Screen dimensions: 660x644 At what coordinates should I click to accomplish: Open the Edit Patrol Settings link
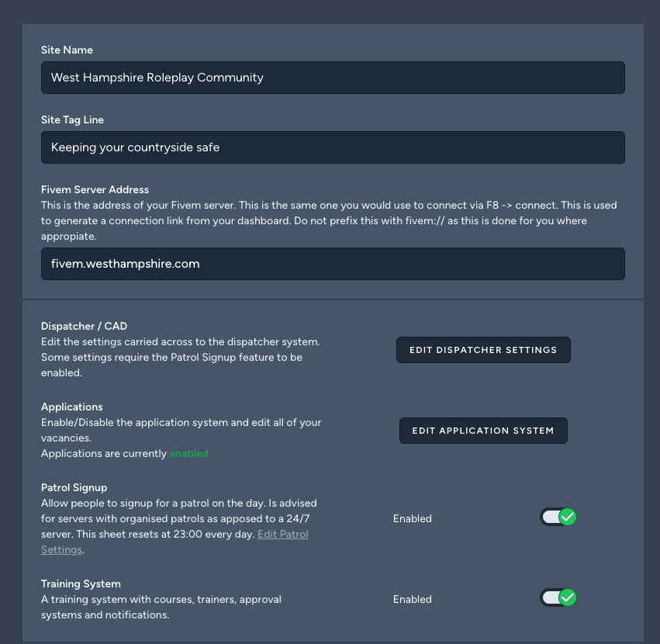[x=282, y=535]
